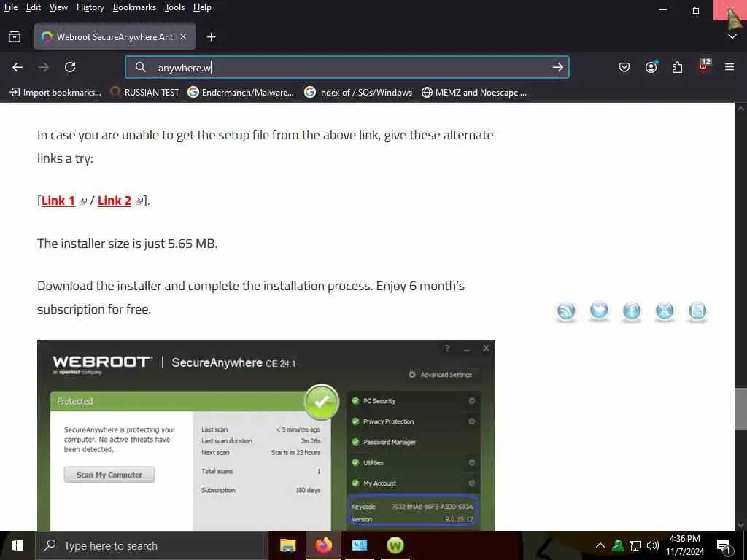This screenshot has width=747, height=560.
Task: Open Firefox View recent browsing icon
Action: coord(15,36)
